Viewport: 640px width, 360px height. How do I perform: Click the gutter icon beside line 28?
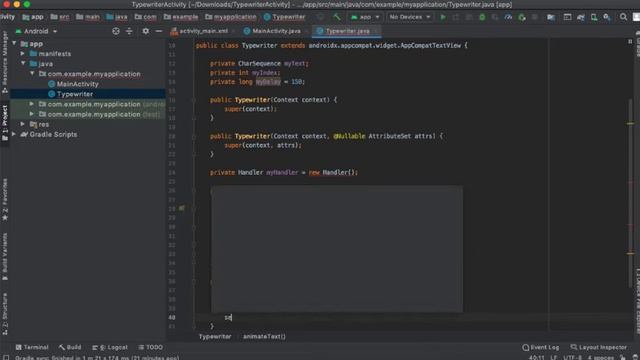click(x=182, y=208)
